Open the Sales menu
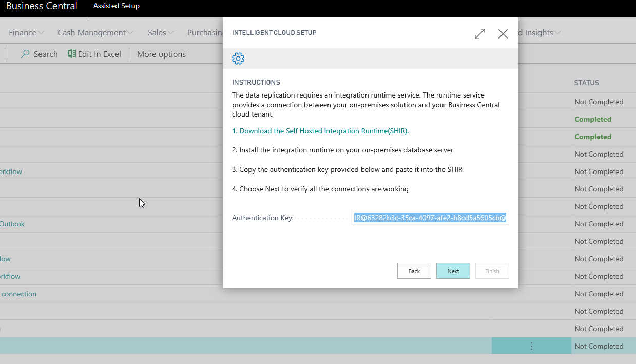The image size is (636, 364). (161, 32)
